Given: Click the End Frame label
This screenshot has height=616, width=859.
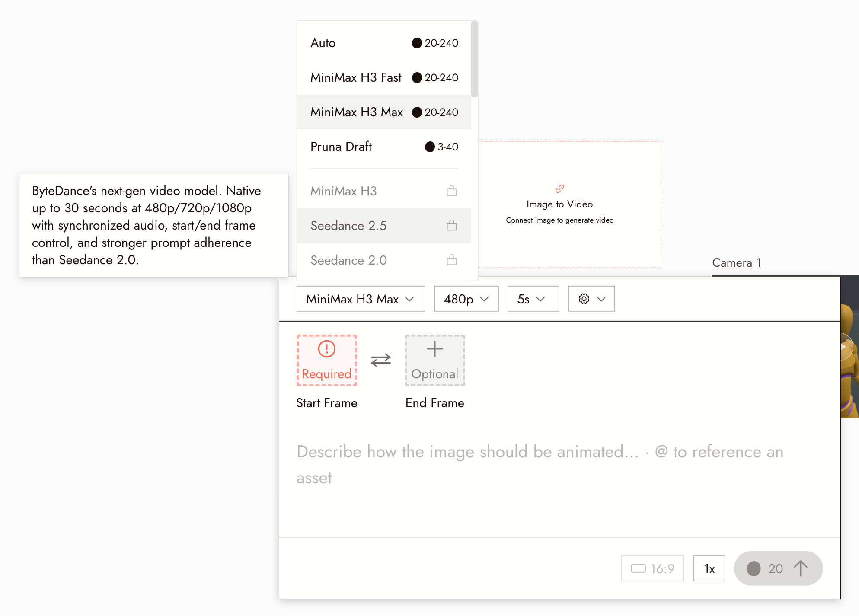Looking at the screenshot, I should (x=435, y=403).
